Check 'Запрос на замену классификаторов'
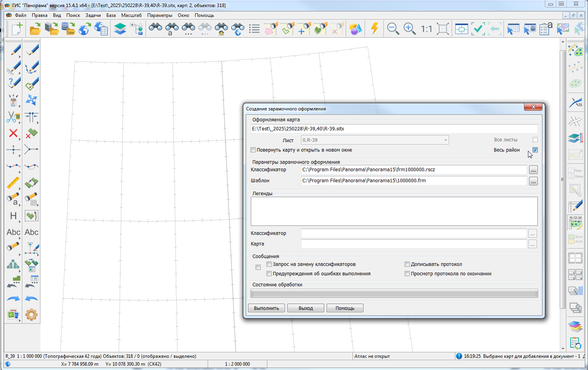The width and height of the screenshot is (588, 370). click(x=269, y=264)
